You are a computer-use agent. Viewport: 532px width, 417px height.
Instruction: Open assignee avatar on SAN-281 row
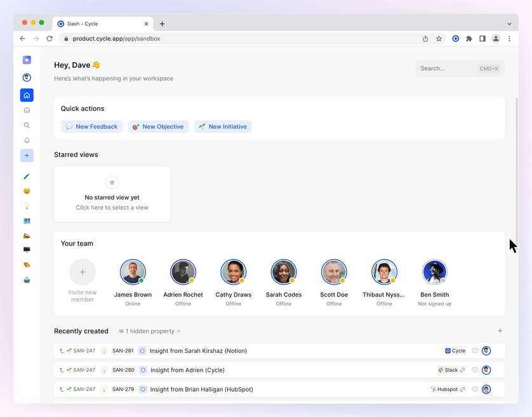(486, 350)
